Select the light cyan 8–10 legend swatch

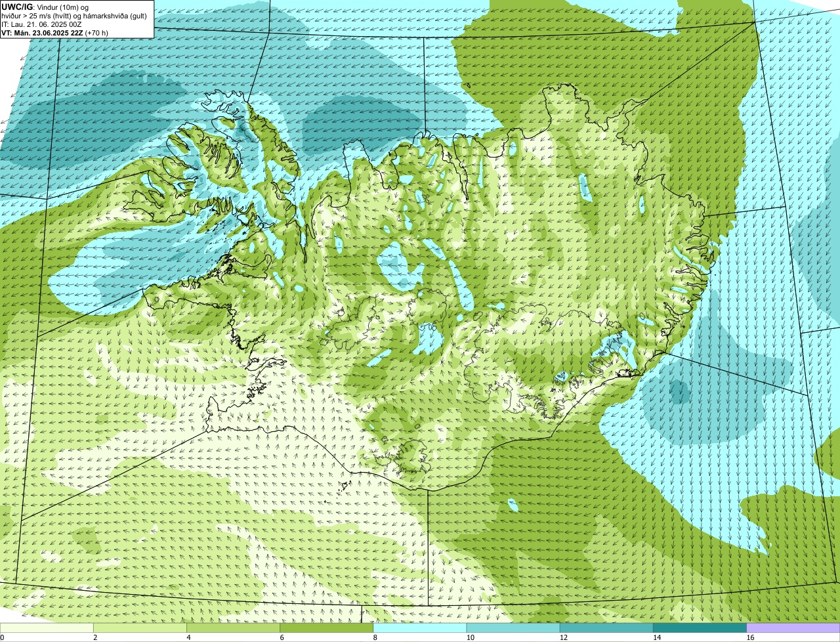[x=420, y=628]
